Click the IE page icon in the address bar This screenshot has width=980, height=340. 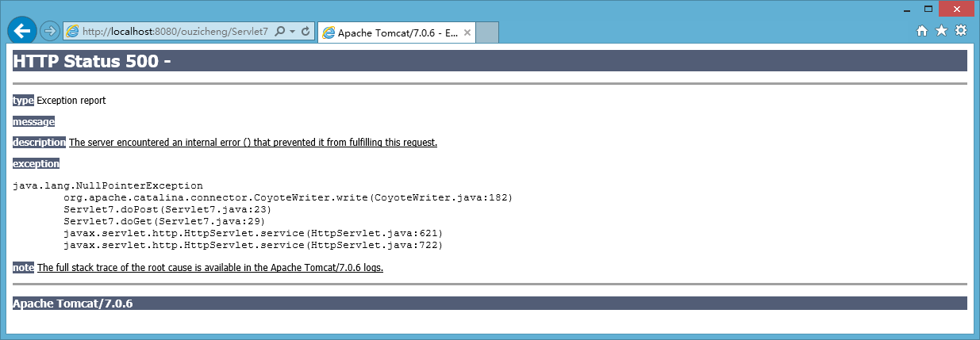click(73, 32)
